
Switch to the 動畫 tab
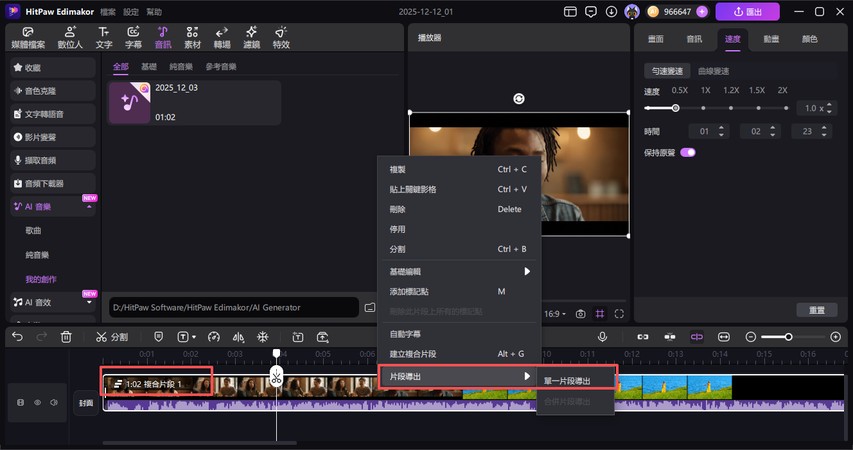[771, 39]
